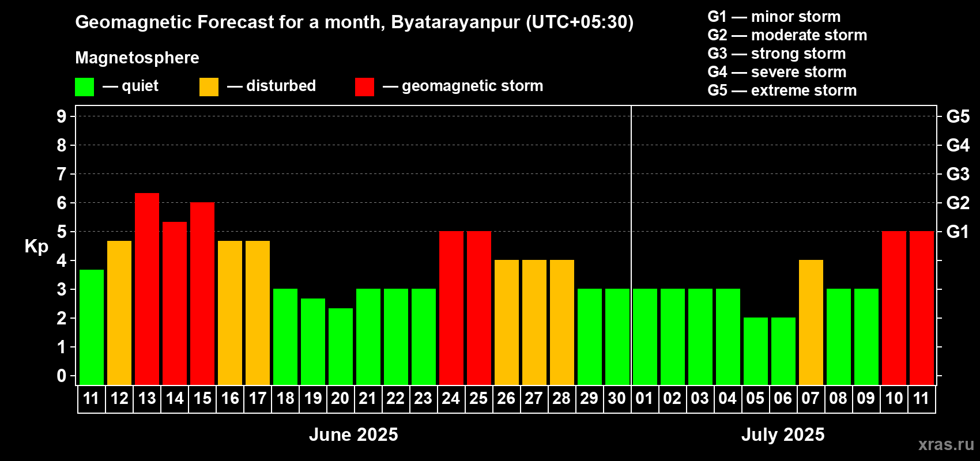Click the orange bar above June 17
Screen dimensions: 980x461
click(258, 313)
